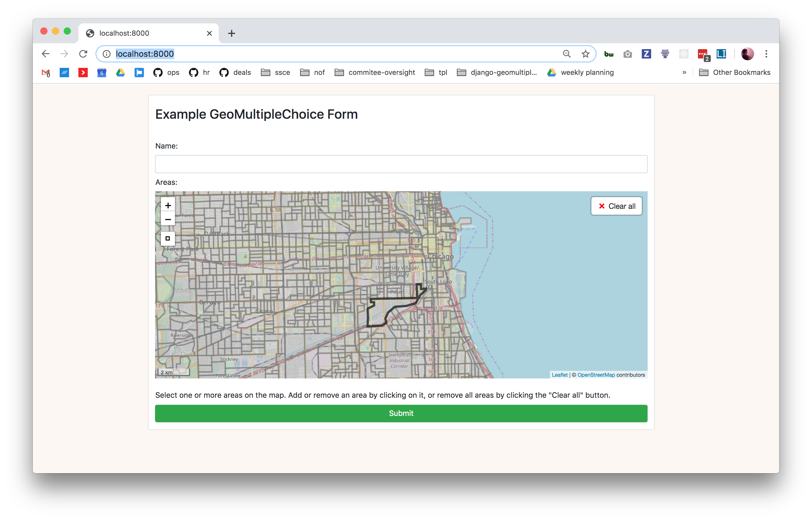The height and width of the screenshot is (520, 812).
Task: Focus the Name input field
Action: (x=401, y=164)
